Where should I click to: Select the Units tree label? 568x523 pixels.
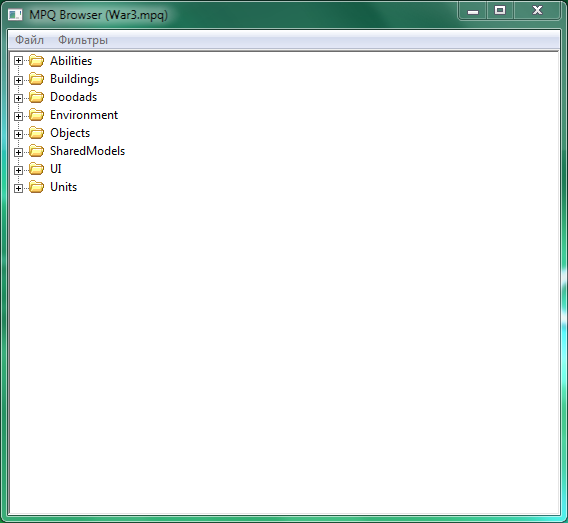click(63, 187)
